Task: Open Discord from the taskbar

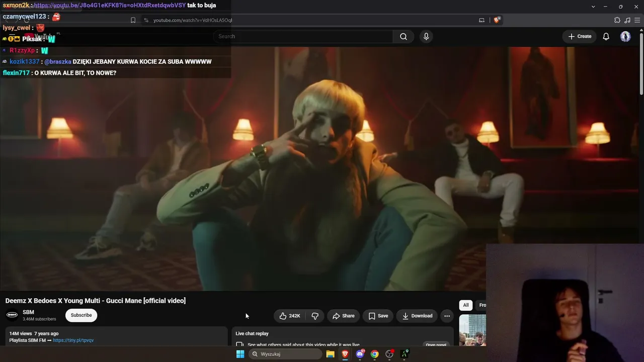Action: pyautogui.click(x=360, y=354)
